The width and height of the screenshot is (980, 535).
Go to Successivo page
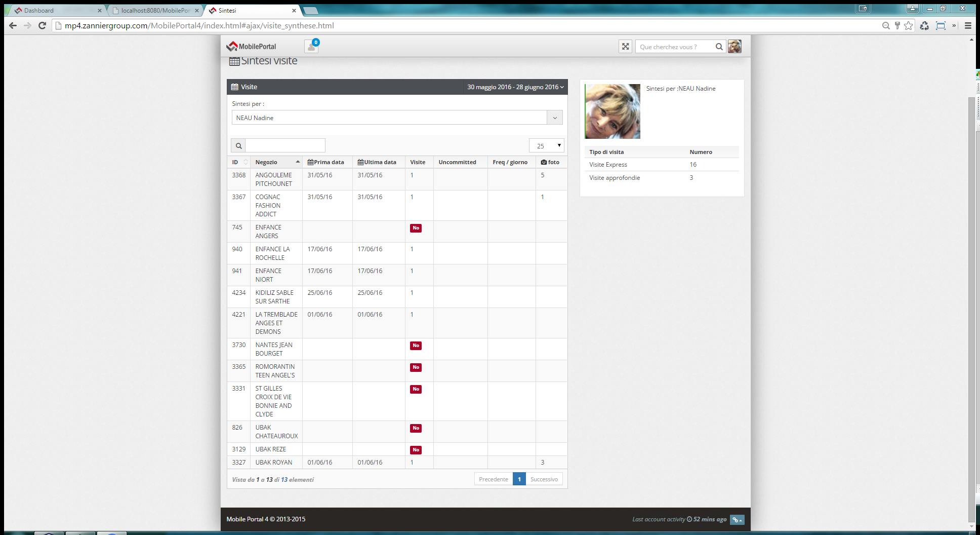[544, 479]
